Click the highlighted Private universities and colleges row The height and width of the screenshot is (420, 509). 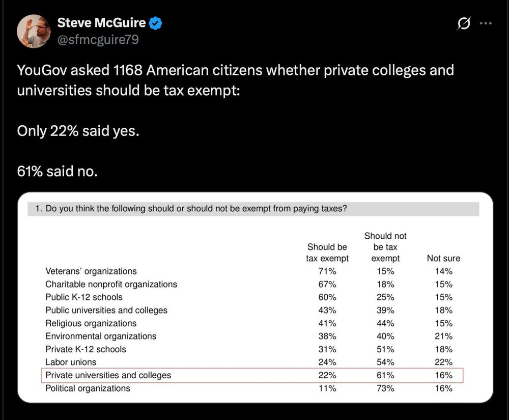click(252, 376)
